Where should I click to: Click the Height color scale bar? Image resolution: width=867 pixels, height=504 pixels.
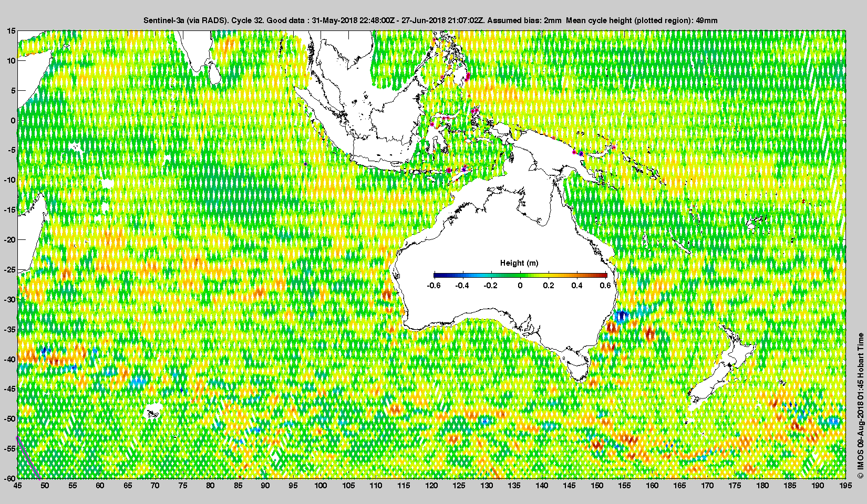[x=520, y=275]
